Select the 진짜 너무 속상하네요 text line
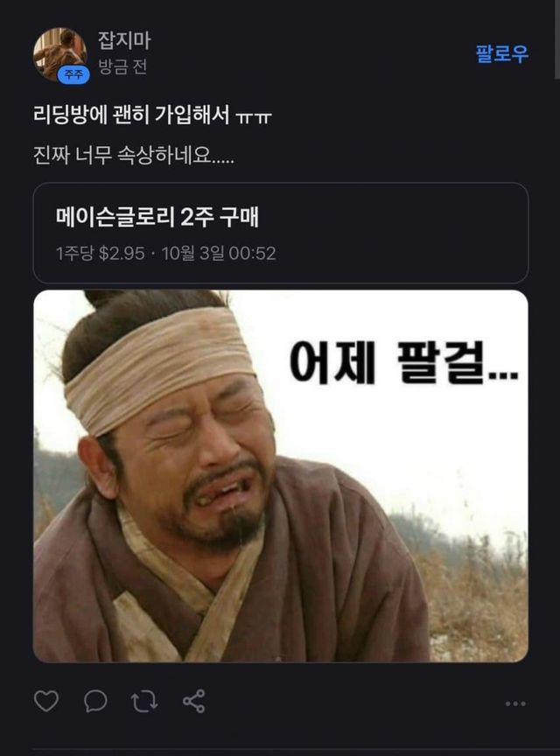Viewport: 560px width, 756px height. tap(134, 155)
